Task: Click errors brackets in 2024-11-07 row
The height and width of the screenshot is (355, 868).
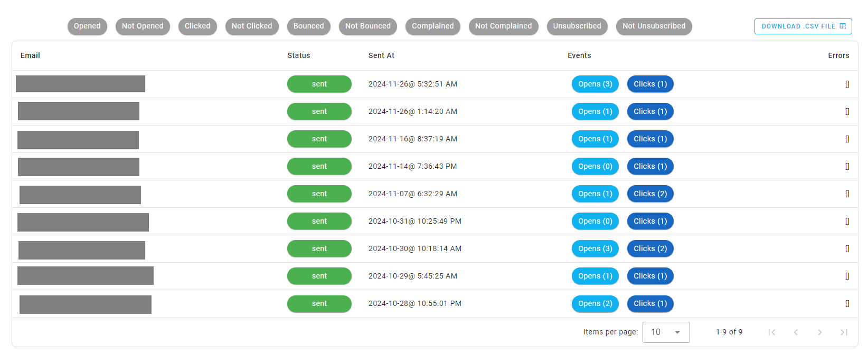Action: point(847,194)
